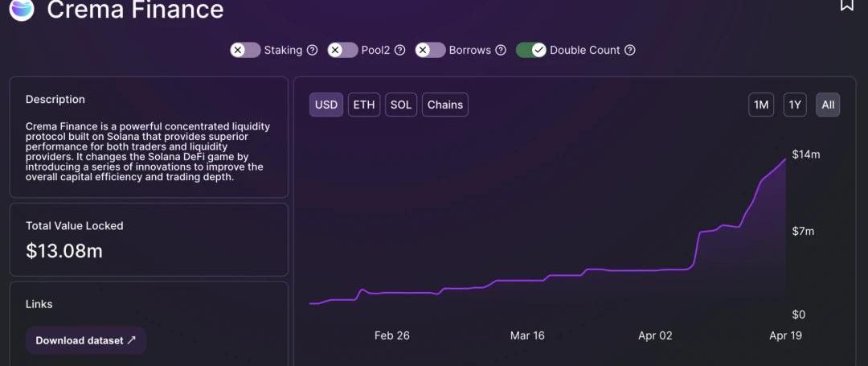Select the USD chart denomination
The width and height of the screenshot is (868, 366).
[326, 105]
